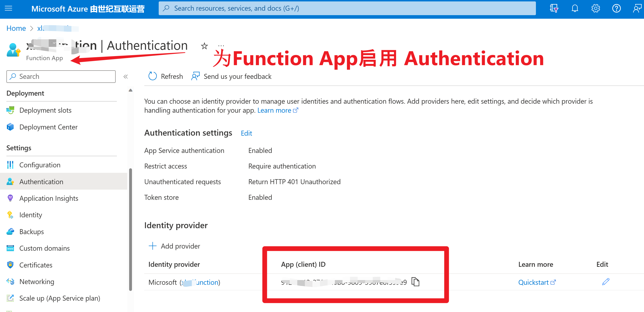Click the sidebar Search field
The image size is (644, 312).
tap(61, 76)
